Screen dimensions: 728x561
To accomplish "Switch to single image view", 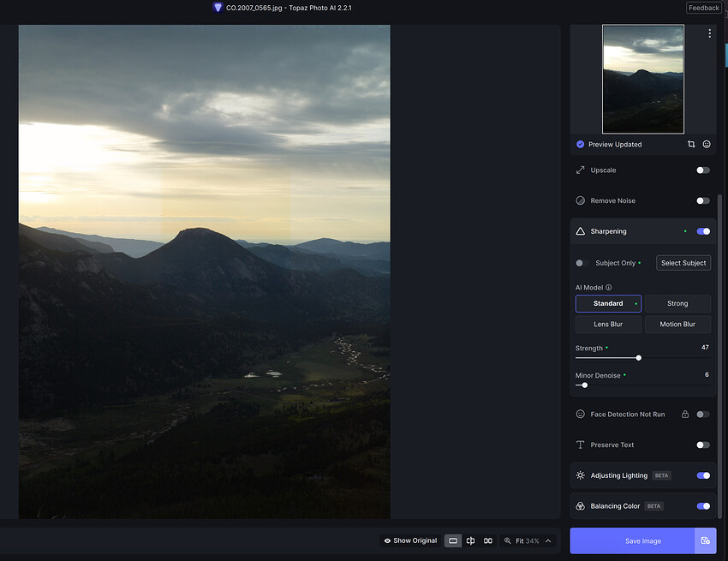I will pos(453,540).
